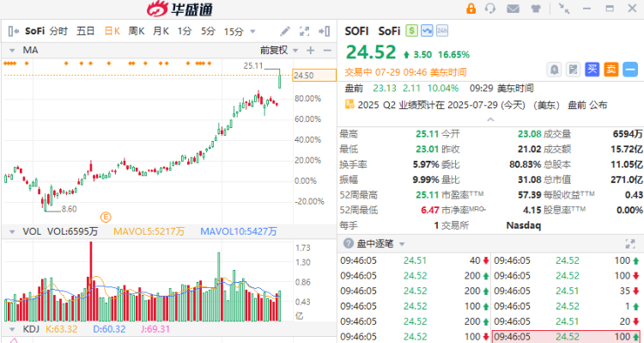Switch to the 分时 tab
Viewport: 644px width, 343px height.
[58, 31]
